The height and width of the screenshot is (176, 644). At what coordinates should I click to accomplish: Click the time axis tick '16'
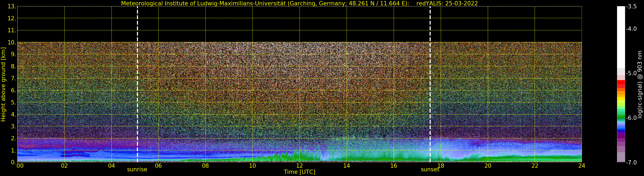tap(394, 166)
